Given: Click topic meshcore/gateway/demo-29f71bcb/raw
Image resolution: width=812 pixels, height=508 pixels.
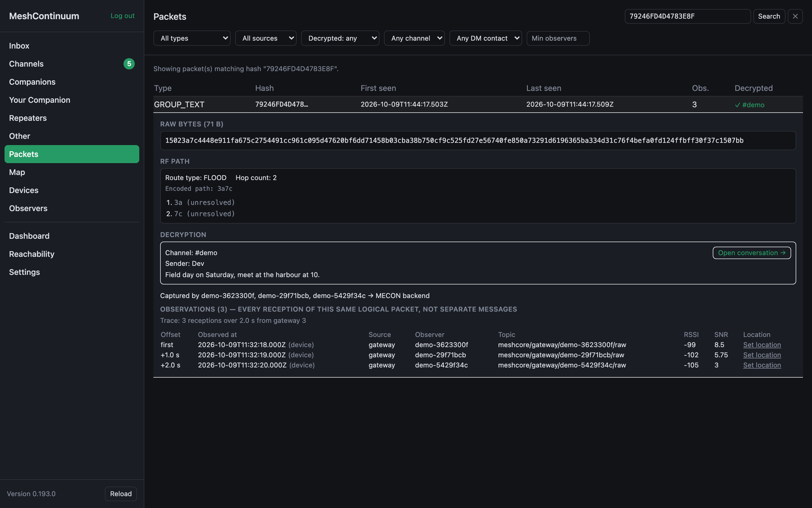Looking at the screenshot, I should click(561, 355).
